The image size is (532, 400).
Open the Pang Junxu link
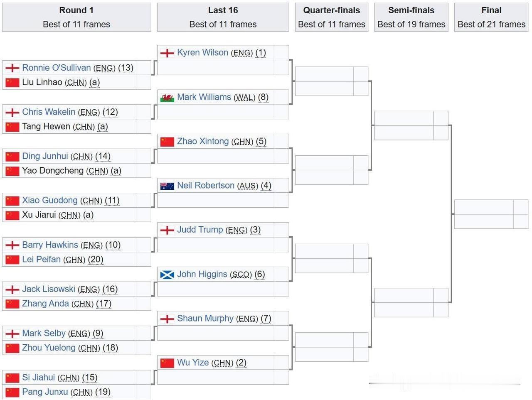(45, 392)
